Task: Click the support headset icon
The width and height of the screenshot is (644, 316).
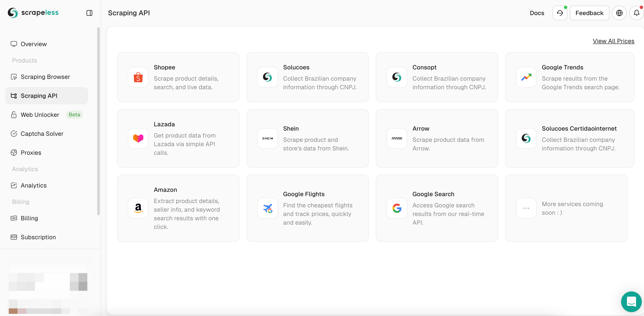Action: [x=560, y=13]
